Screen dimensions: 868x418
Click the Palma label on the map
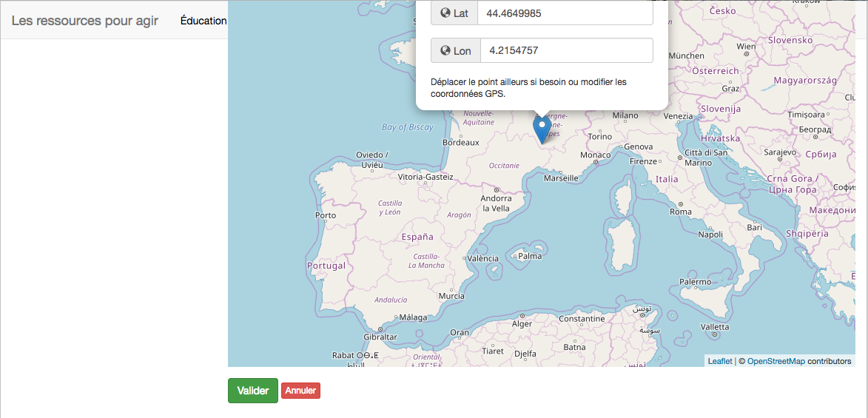point(530,256)
